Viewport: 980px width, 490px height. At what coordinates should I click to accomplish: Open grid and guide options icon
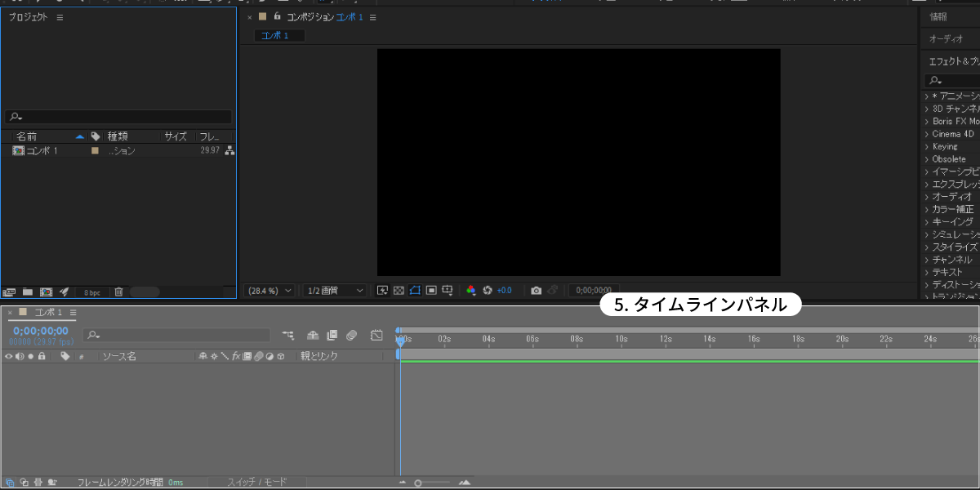tap(447, 290)
